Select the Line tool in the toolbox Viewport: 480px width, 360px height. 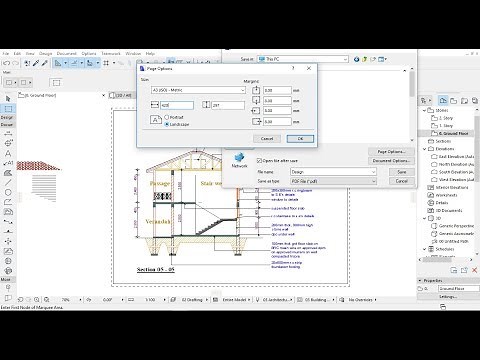pyautogui.click(x=8, y=182)
